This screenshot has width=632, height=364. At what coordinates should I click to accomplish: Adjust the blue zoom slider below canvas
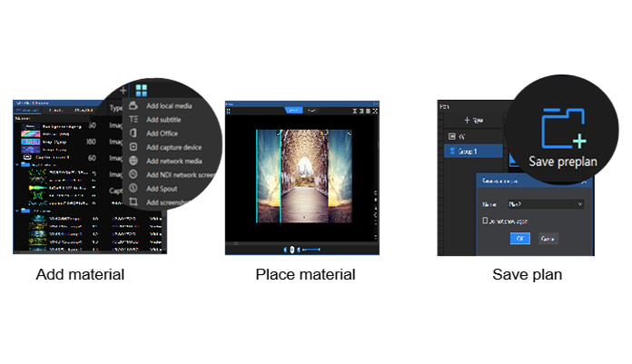(x=311, y=250)
